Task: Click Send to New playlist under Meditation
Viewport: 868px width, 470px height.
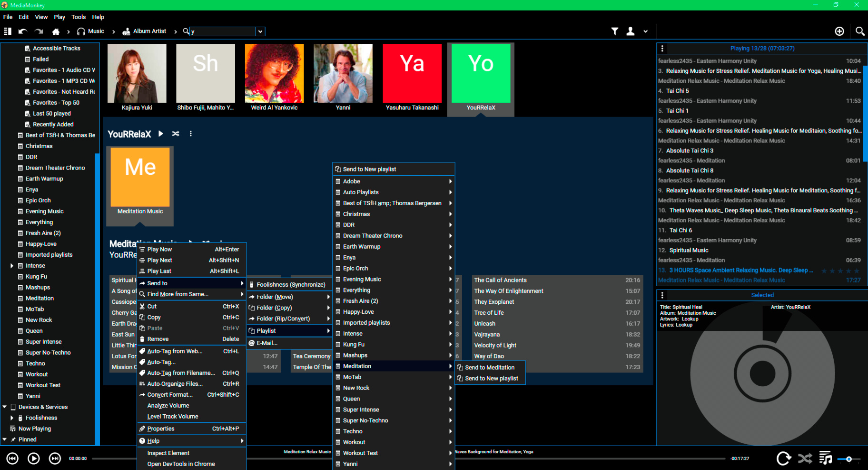Action: (491, 379)
